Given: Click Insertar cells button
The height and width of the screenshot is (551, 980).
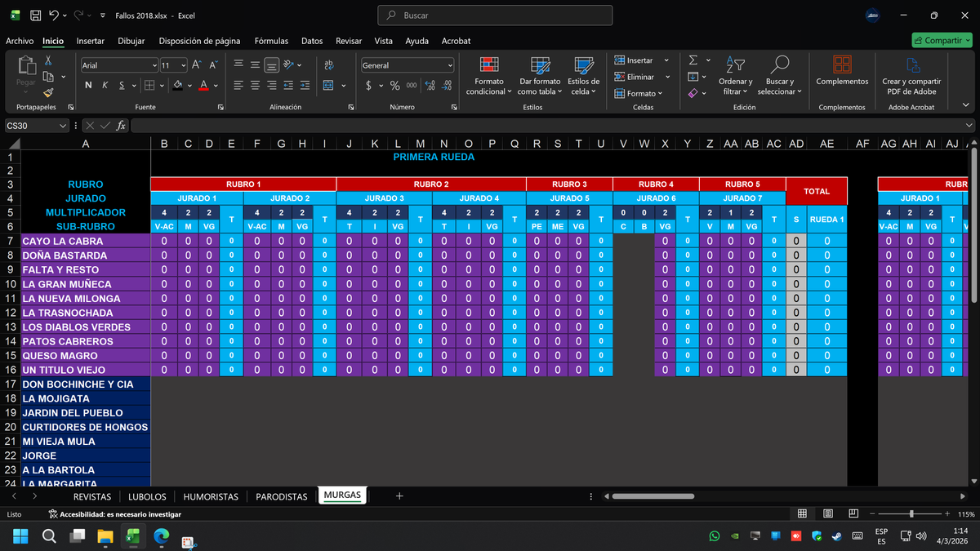Looking at the screenshot, I should [641, 60].
